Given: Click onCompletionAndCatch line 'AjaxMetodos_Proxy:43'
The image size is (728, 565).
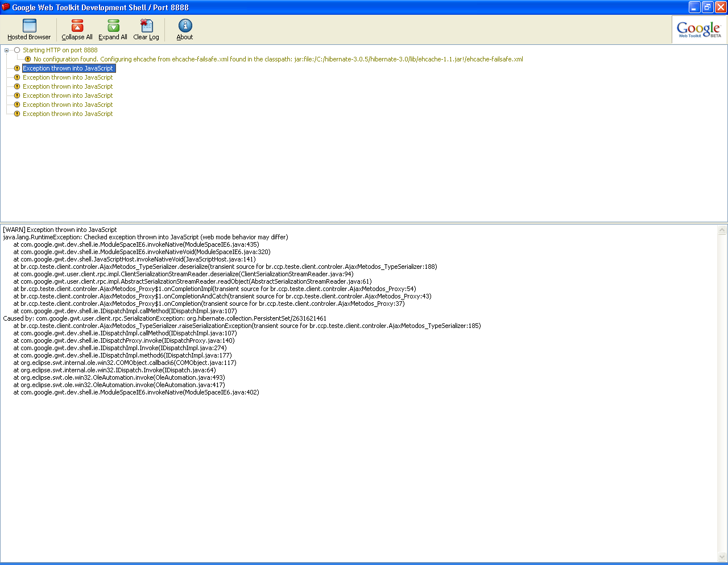Looking at the screenshot, I should [x=222, y=296].
